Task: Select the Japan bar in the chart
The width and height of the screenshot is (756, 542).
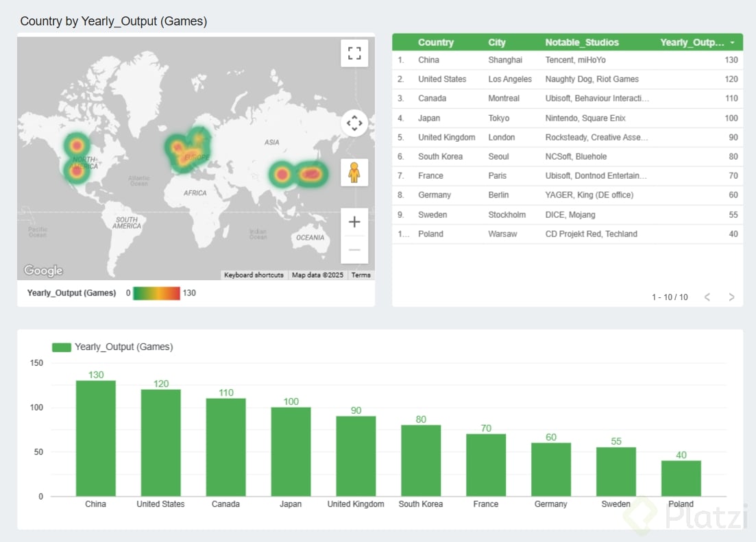Action: (291, 452)
